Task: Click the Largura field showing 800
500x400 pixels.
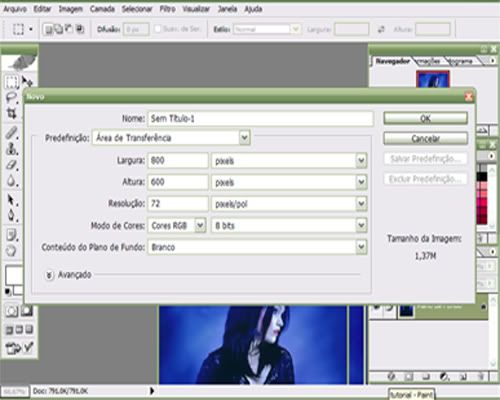Action: pos(178,161)
